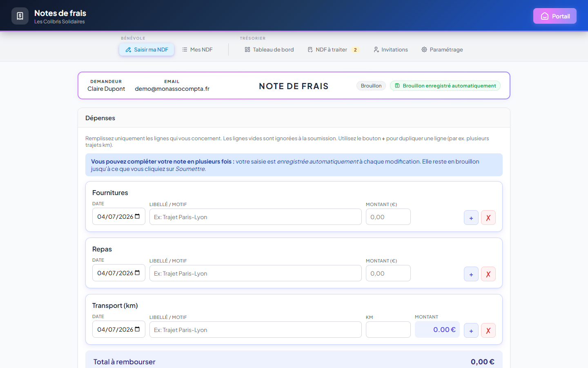Switch to the Mes NDF tab
The image size is (588, 368).
[x=197, y=49]
